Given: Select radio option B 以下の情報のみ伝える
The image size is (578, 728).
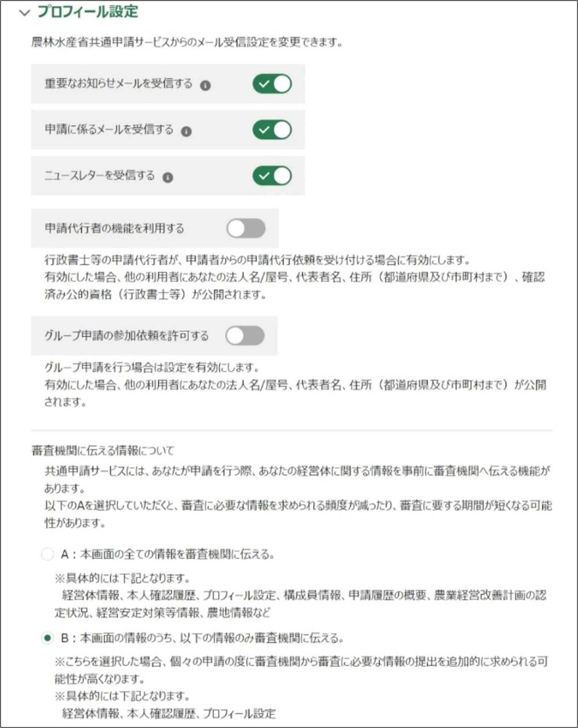Looking at the screenshot, I should (47, 638).
